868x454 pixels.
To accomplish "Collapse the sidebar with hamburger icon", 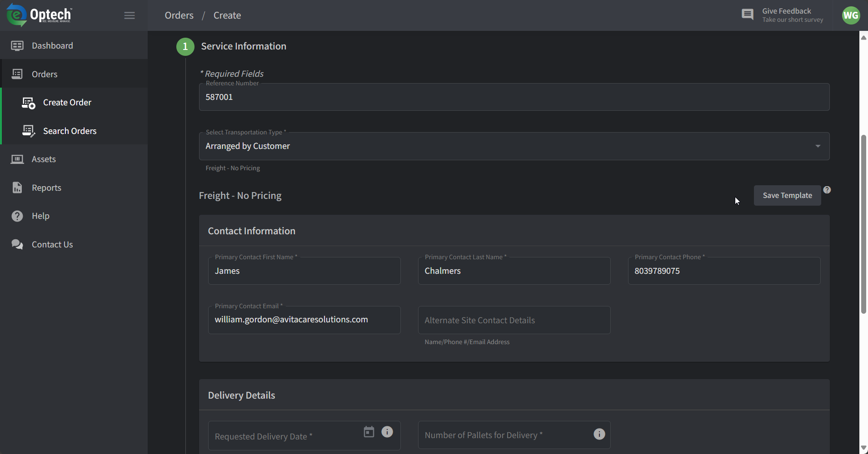I will coord(130,15).
